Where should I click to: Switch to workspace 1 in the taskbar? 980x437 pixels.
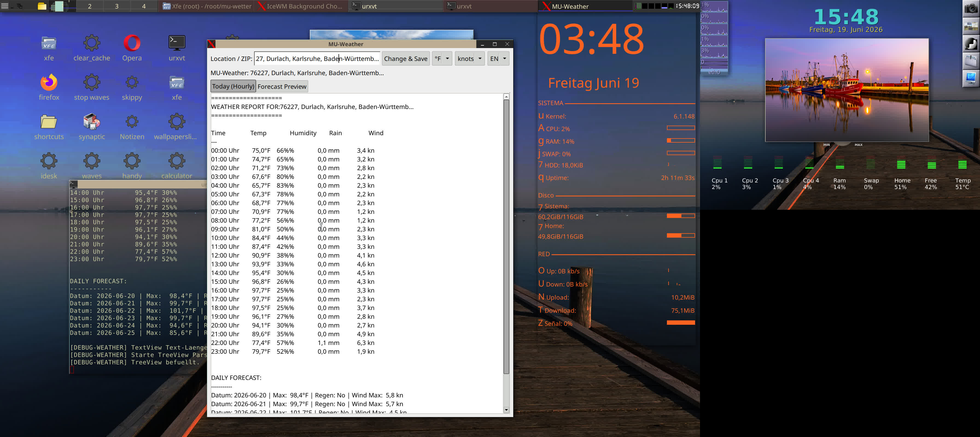point(62,6)
